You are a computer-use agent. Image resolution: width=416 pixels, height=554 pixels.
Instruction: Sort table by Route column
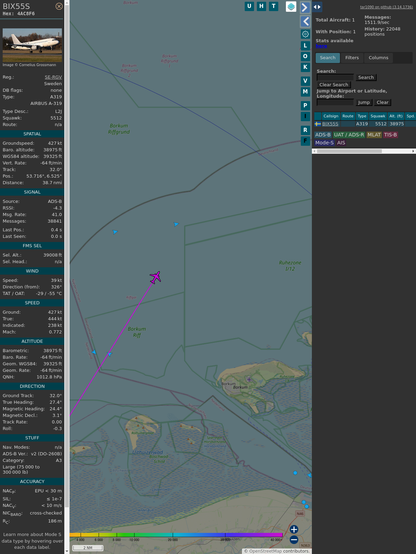point(348,116)
